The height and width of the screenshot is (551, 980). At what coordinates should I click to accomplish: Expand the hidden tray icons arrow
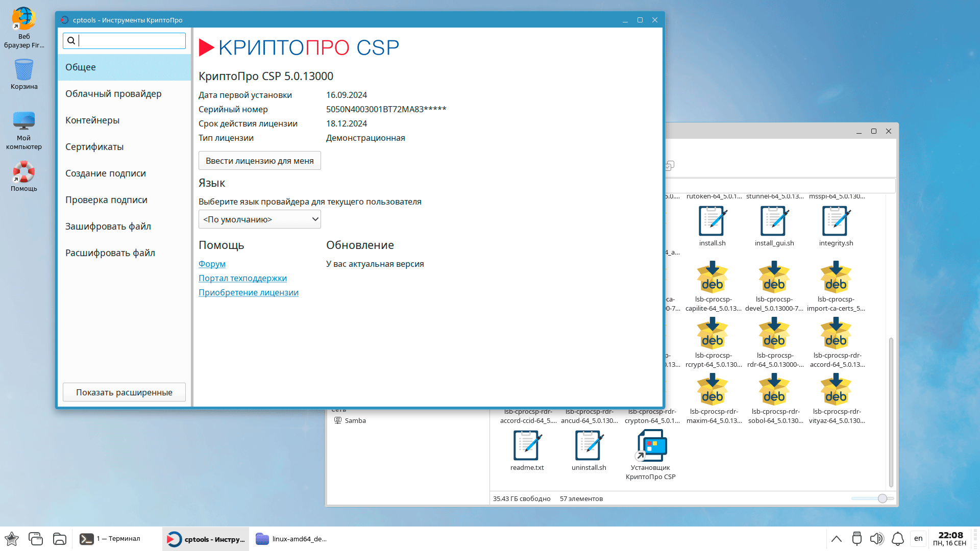tap(836, 539)
